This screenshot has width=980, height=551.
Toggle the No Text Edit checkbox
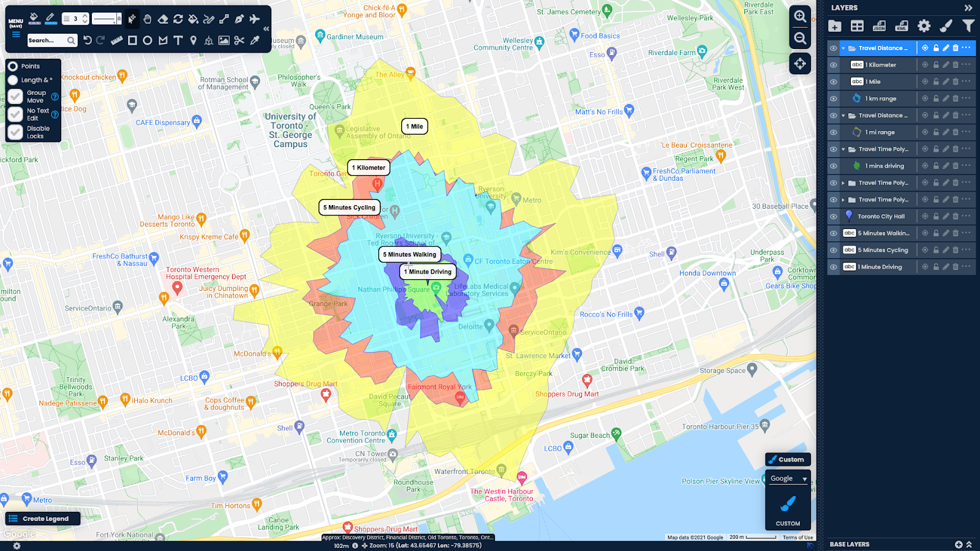pyautogui.click(x=15, y=114)
